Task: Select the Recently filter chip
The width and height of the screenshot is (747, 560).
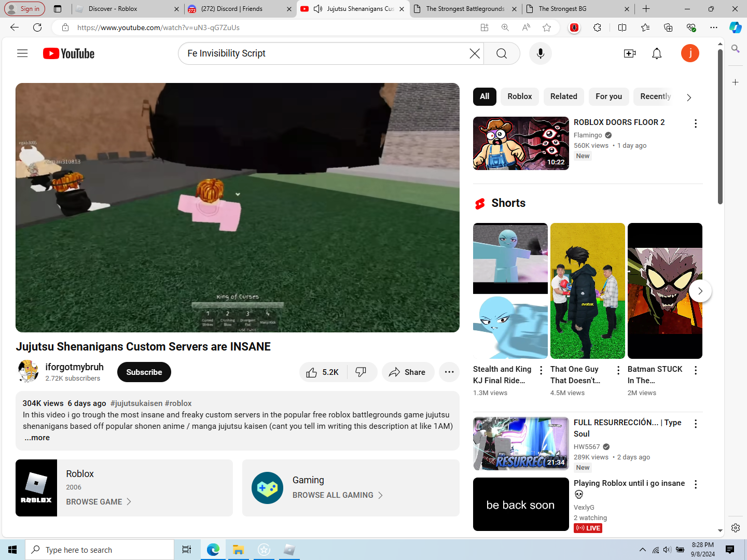Action: click(x=655, y=96)
